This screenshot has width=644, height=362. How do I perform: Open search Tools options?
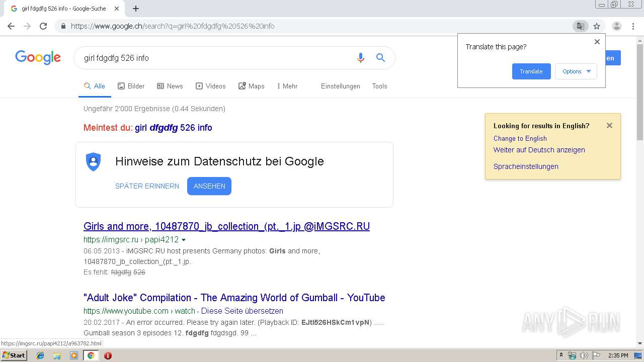(x=380, y=86)
